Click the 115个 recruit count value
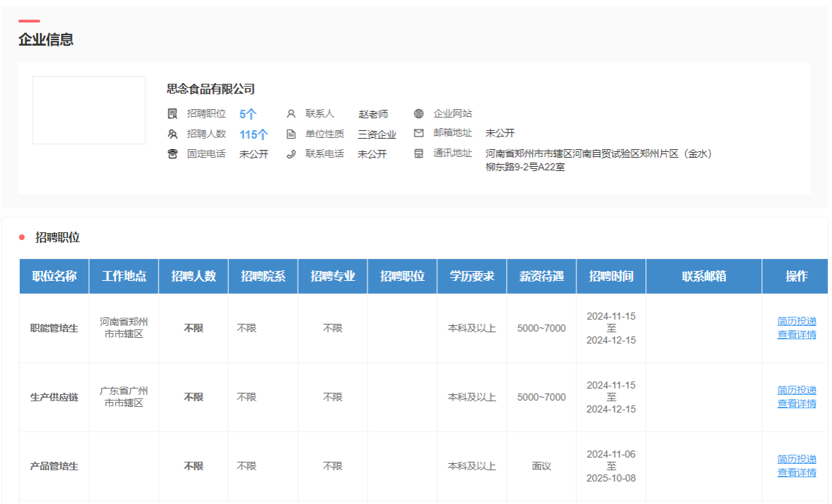The height and width of the screenshot is (504, 832). pyautogui.click(x=253, y=134)
